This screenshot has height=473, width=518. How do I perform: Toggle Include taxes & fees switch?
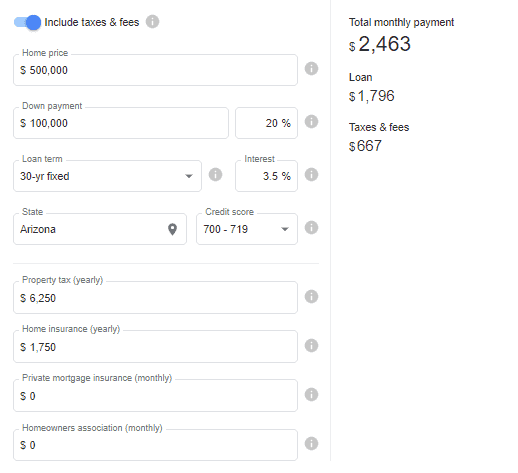point(27,22)
